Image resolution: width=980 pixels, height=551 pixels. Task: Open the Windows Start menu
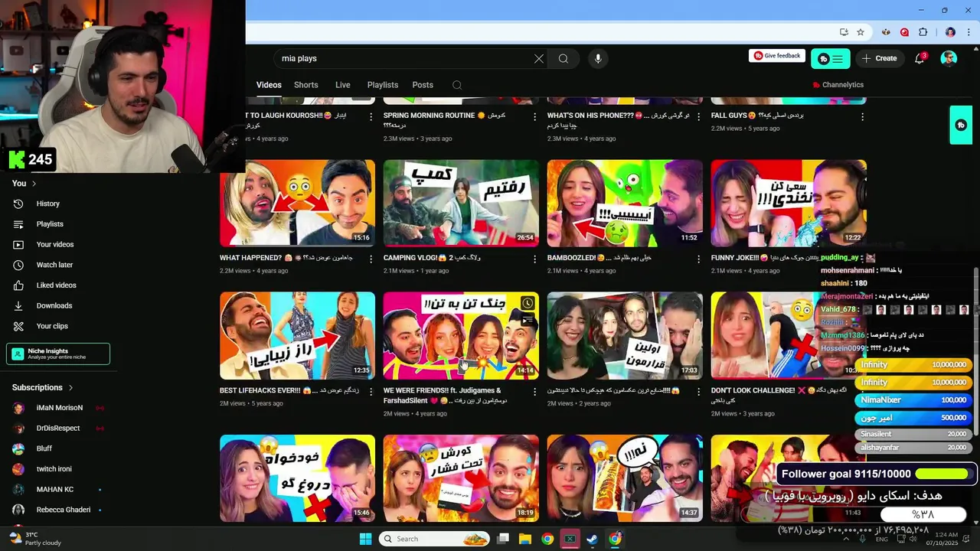(365, 539)
